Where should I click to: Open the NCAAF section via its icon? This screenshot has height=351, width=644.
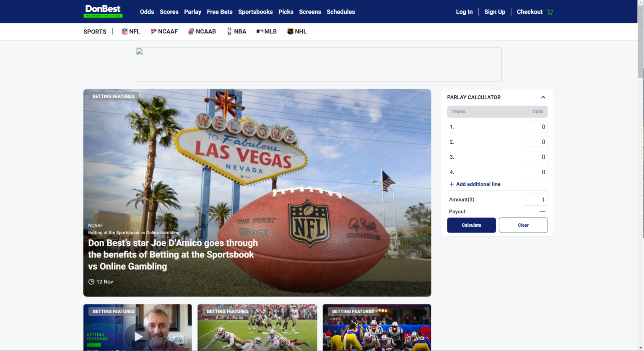153,31
